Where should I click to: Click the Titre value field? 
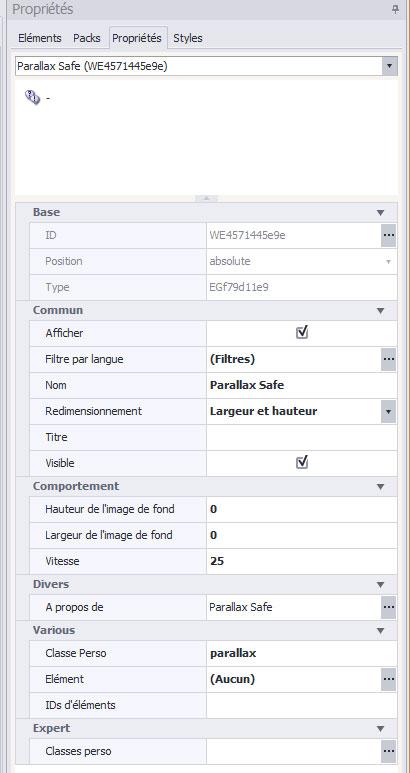tap(302, 437)
